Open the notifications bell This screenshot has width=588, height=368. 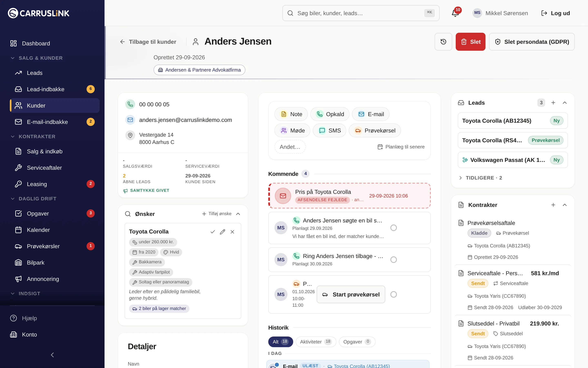(x=455, y=13)
